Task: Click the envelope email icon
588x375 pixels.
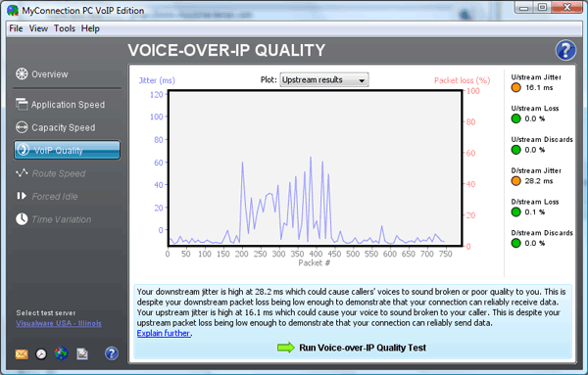Action: click(x=22, y=353)
